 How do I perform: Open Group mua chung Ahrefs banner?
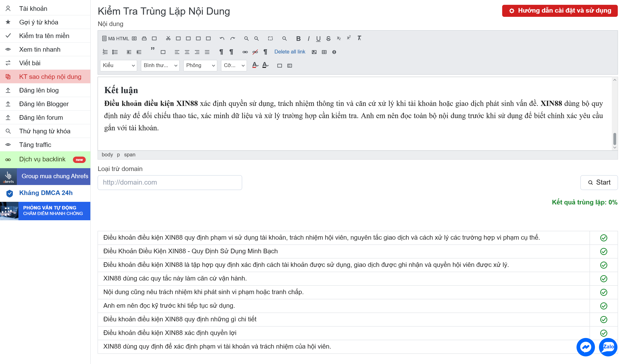45,177
